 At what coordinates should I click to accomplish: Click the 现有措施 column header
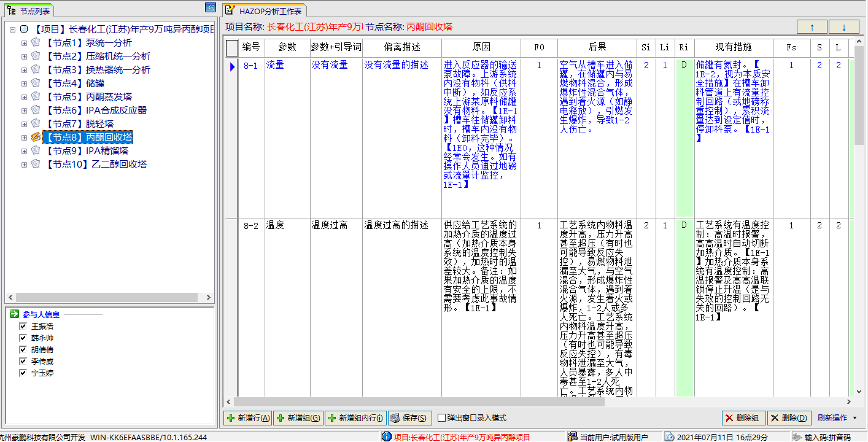[x=734, y=47]
